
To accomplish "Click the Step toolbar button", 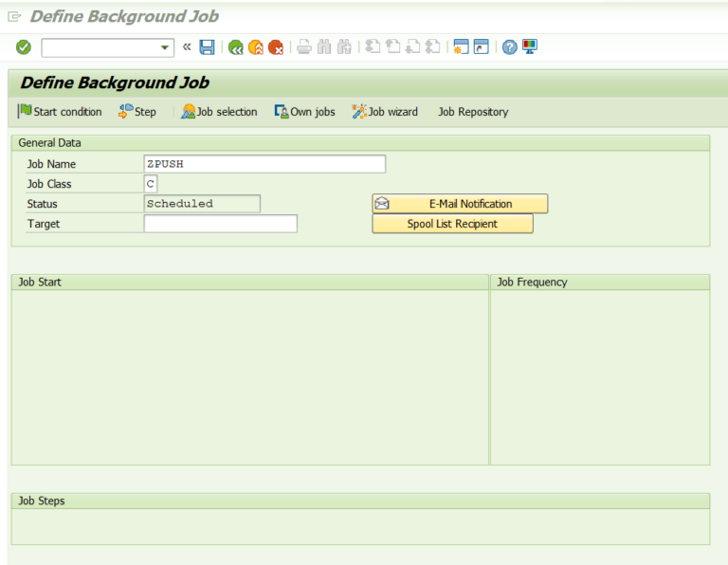I will [136, 112].
